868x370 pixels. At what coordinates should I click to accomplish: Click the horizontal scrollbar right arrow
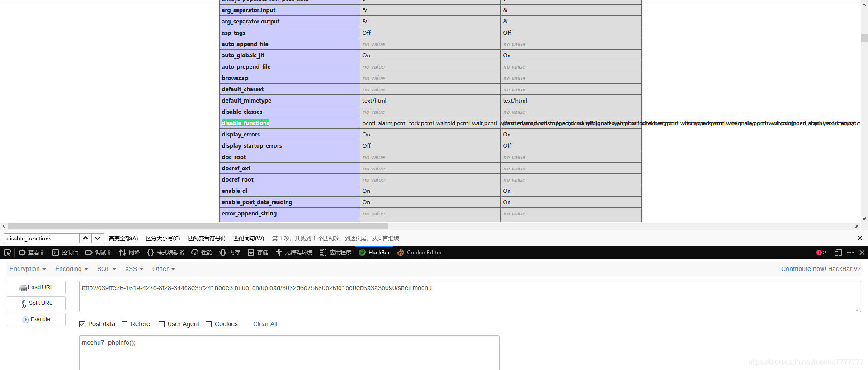point(857,226)
